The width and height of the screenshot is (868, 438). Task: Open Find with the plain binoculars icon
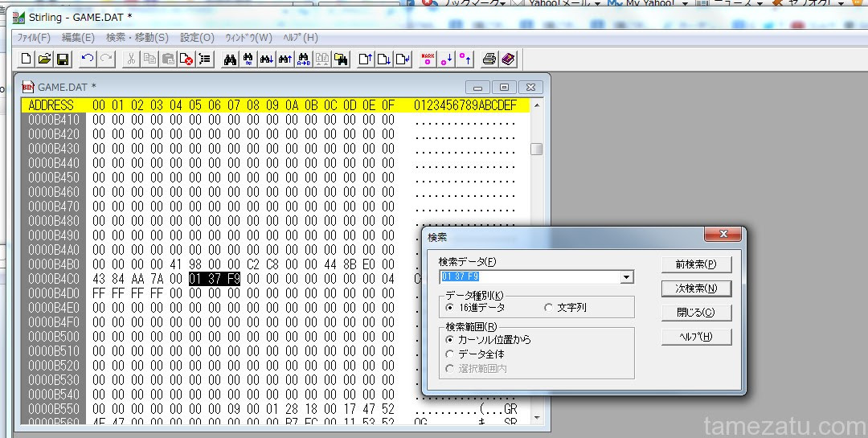230,59
